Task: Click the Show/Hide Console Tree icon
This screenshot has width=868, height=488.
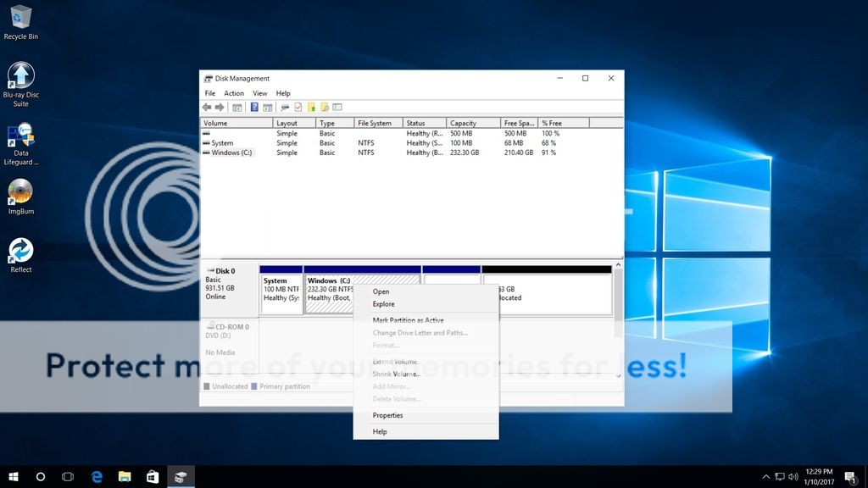Action: pyautogui.click(x=237, y=108)
